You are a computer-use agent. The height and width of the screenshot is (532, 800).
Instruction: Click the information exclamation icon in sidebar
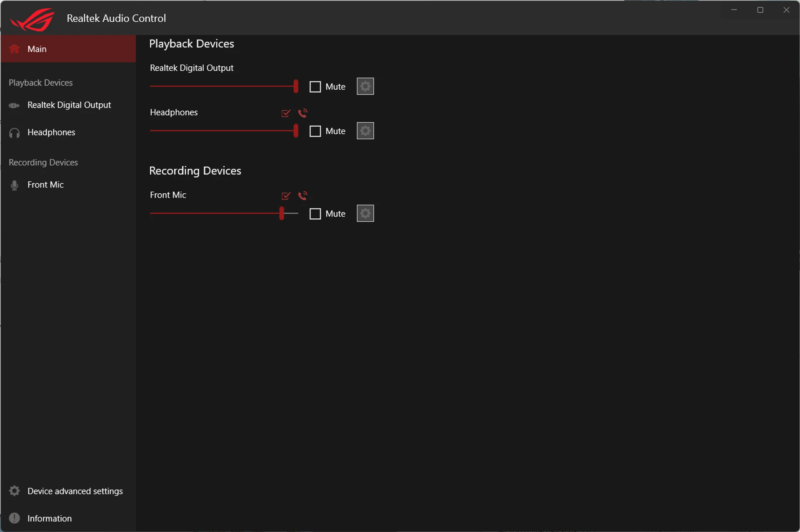(x=15, y=518)
